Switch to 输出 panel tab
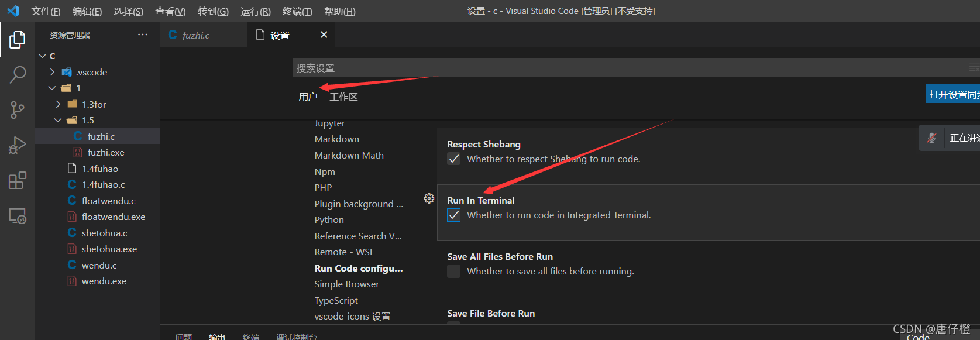Viewport: 980px width, 340px height. coord(217,336)
